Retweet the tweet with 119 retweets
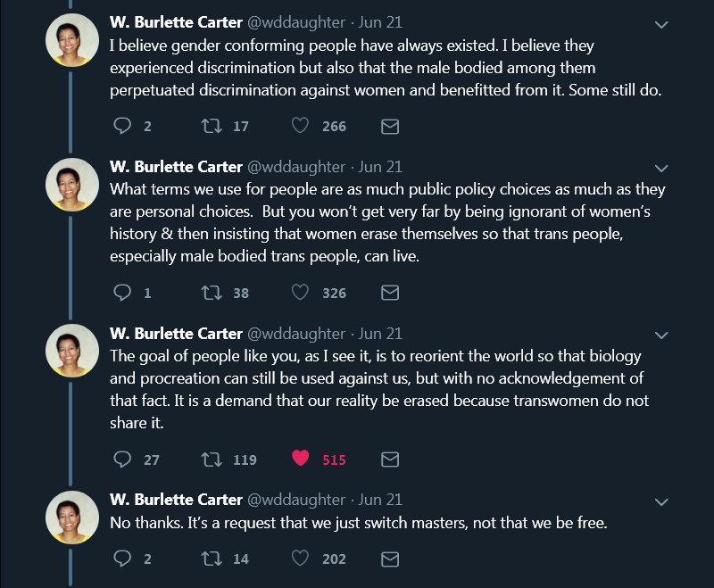The width and height of the screenshot is (714, 588). coord(212,460)
